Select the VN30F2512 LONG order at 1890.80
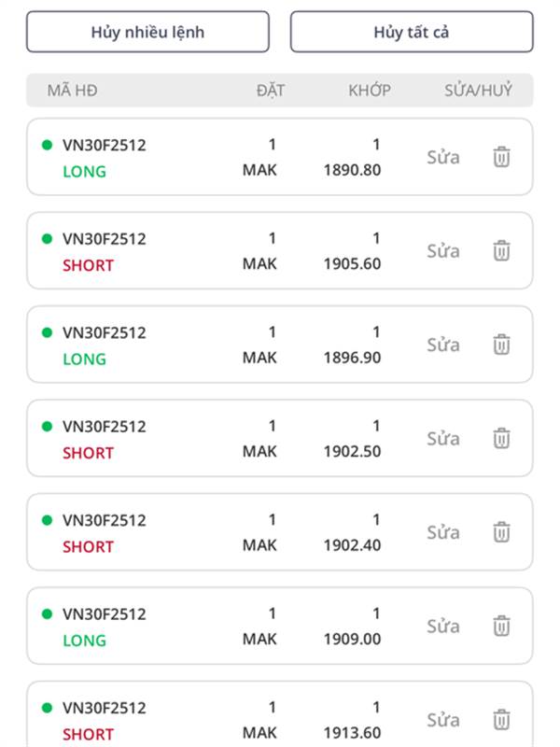 (x=105, y=157)
